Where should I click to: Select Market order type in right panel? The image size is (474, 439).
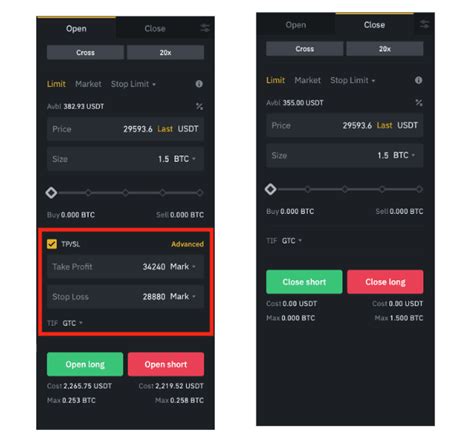pyautogui.click(x=307, y=80)
